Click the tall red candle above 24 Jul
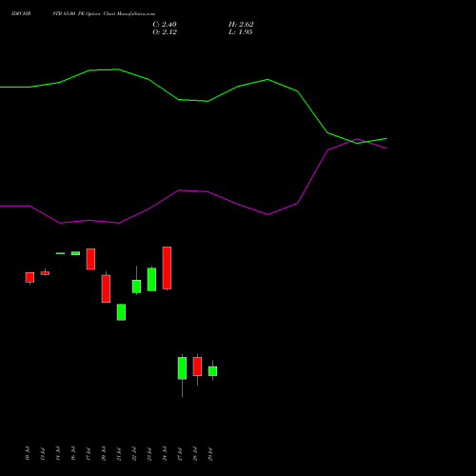The width and height of the screenshot is (476, 476). tap(167, 268)
